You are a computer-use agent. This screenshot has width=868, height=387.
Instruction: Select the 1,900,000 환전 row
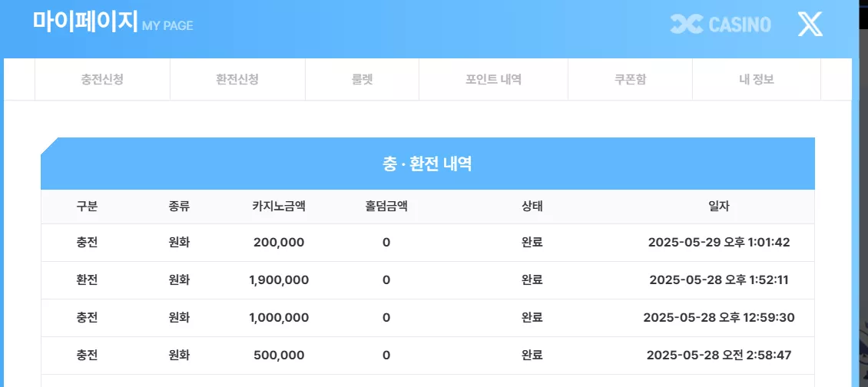click(x=427, y=280)
